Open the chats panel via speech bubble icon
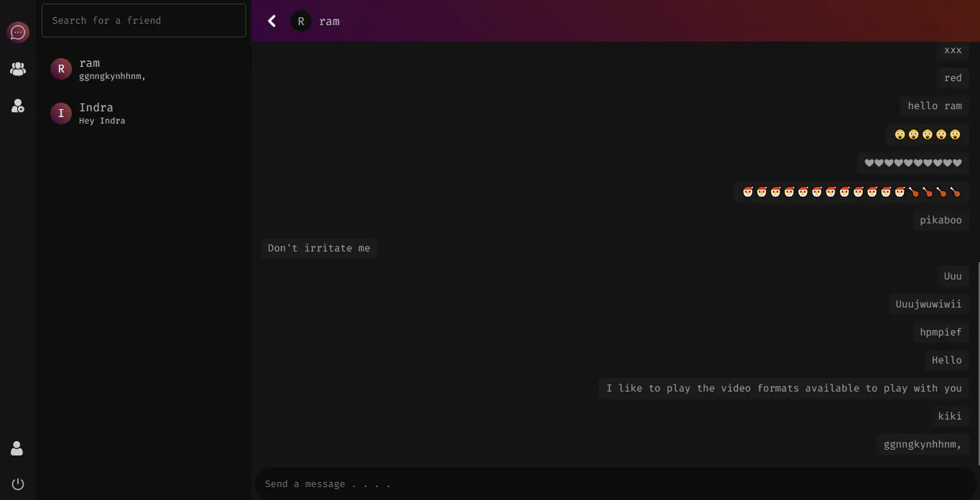Screen dimensions: 980x500 (x=18, y=32)
